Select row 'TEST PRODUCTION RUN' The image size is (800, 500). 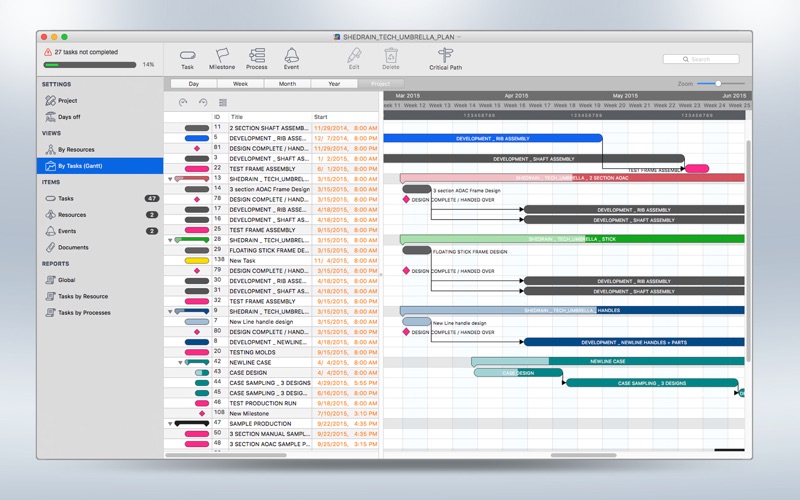pos(271,404)
